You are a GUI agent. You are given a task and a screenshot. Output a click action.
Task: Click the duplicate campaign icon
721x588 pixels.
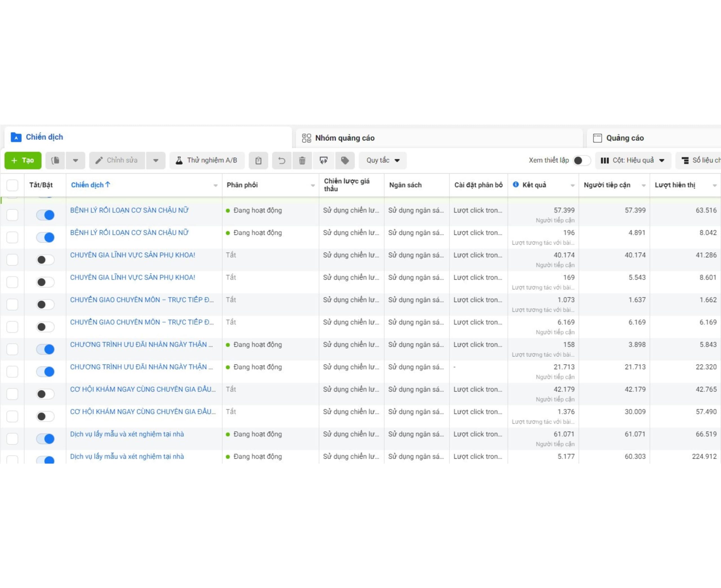[55, 160]
